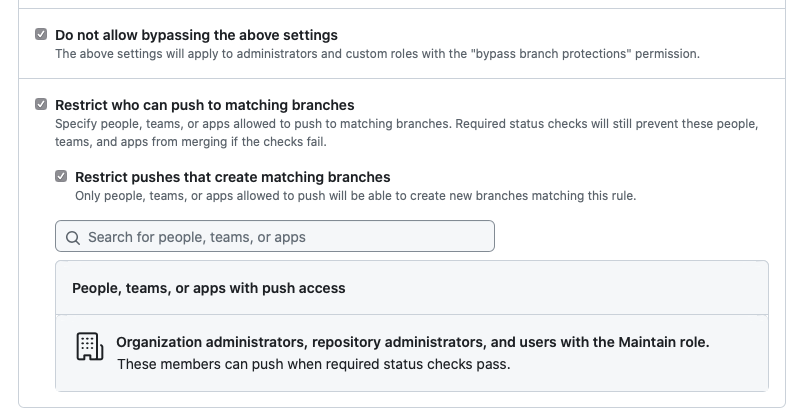Click the 'Restrict pushes that create matching branches' label

pos(233,177)
